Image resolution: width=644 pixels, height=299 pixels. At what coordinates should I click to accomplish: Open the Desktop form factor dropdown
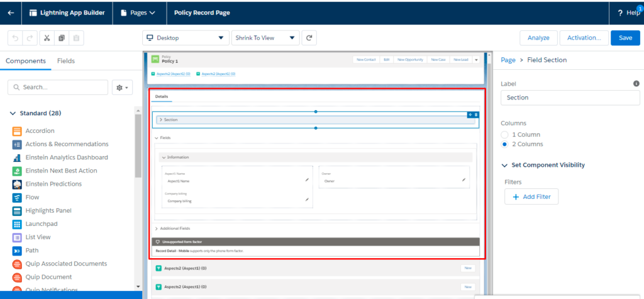(x=186, y=38)
